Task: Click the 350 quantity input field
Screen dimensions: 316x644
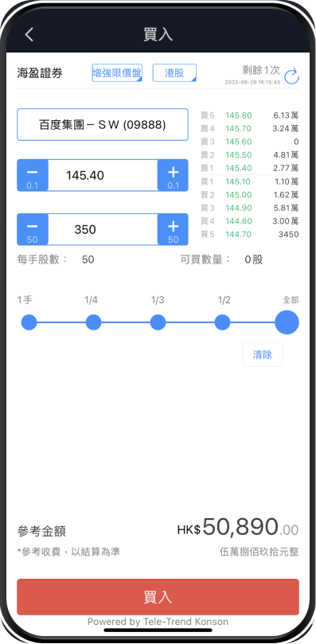Action: pyautogui.click(x=103, y=229)
